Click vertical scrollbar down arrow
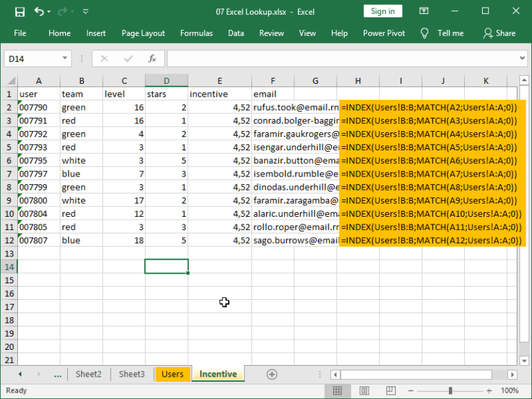The image size is (532, 399). pos(524,361)
